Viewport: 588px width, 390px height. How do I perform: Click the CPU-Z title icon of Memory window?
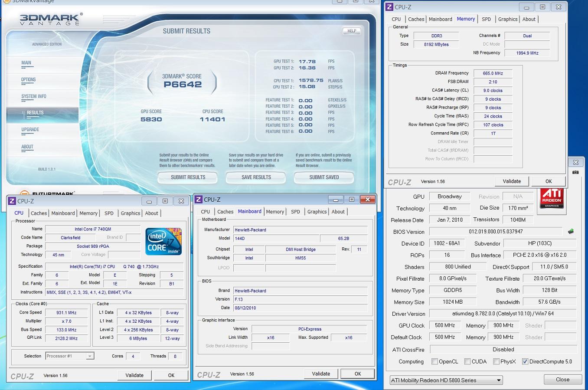coord(389,7)
